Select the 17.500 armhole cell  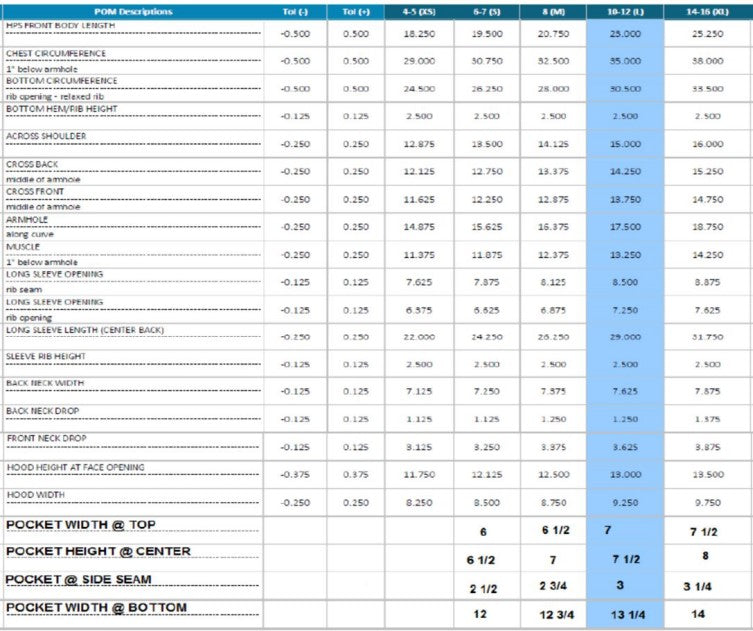pyautogui.click(x=624, y=227)
